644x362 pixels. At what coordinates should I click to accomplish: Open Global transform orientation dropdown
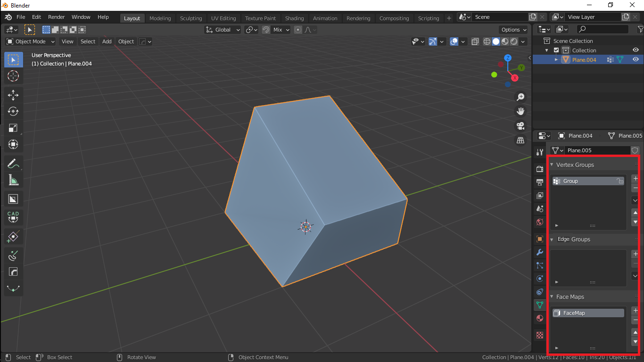point(223,30)
